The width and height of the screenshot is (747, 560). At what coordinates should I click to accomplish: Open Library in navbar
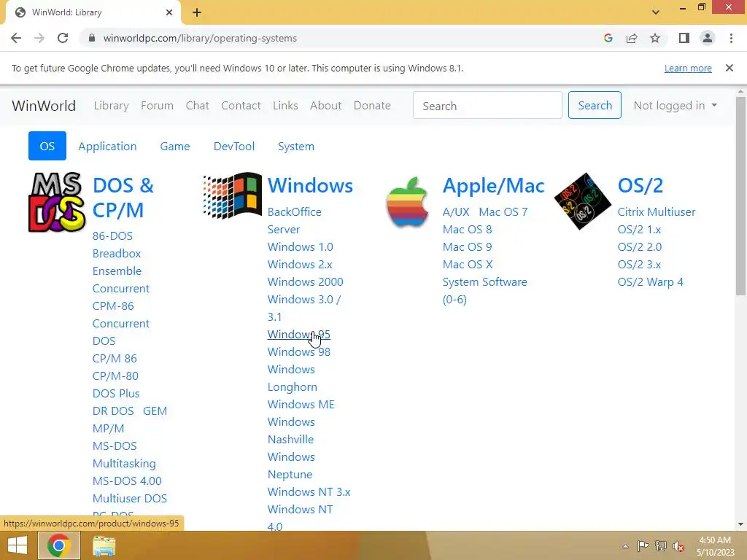pos(111,105)
